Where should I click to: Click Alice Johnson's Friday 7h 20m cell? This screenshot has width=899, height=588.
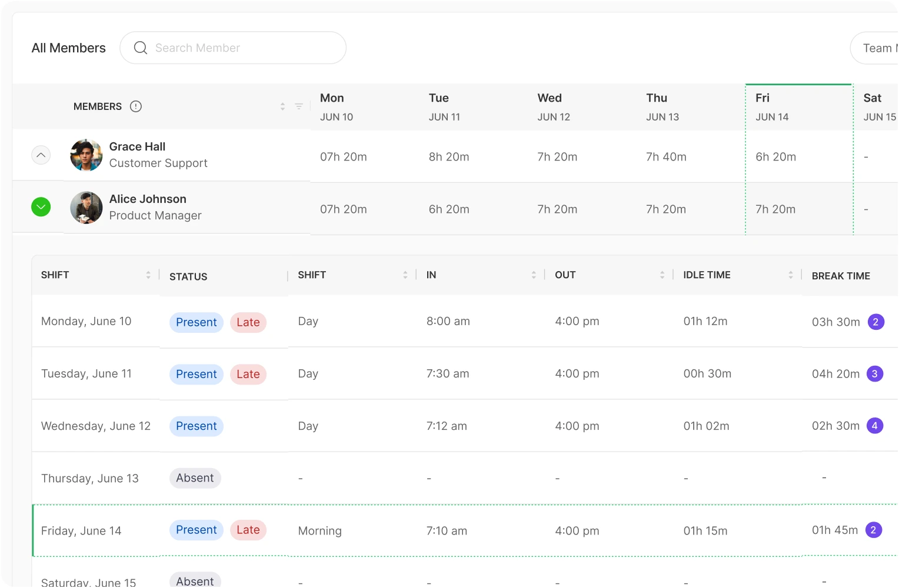775,209
